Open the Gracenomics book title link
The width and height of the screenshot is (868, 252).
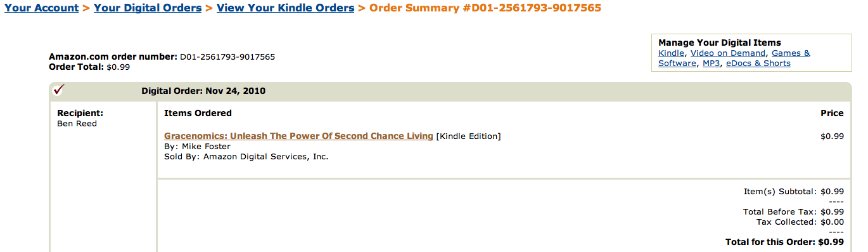298,136
